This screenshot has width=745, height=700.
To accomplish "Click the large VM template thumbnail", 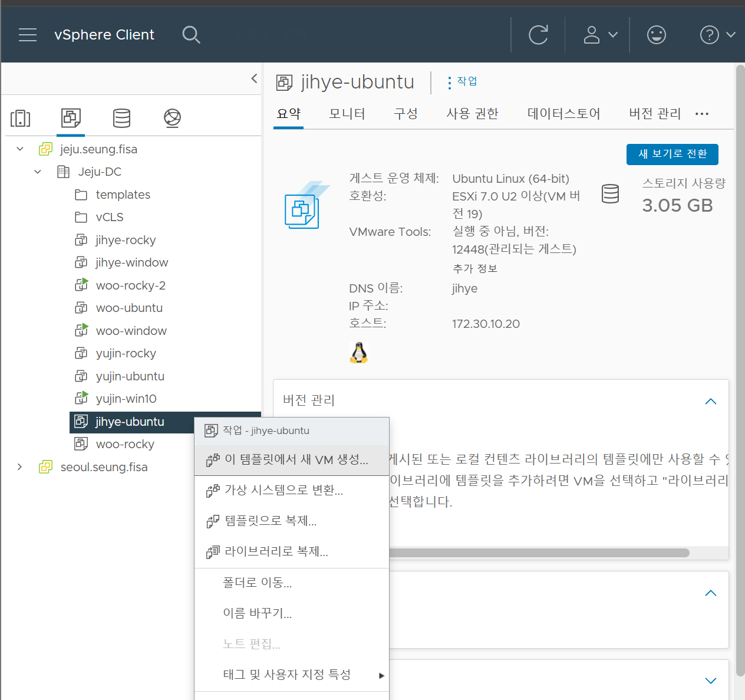I will [x=306, y=205].
